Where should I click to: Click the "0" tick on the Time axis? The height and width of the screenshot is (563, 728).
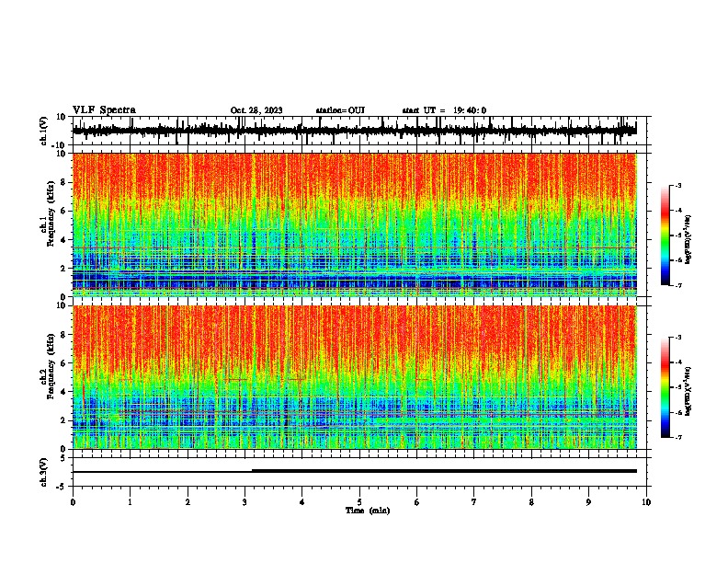(x=73, y=502)
